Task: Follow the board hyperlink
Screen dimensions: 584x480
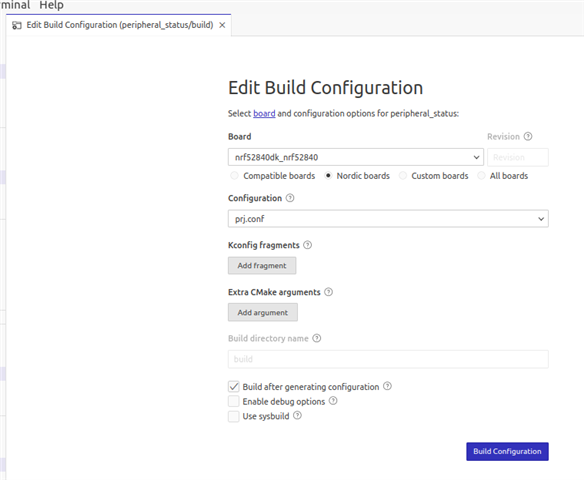Action: [264, 113]
